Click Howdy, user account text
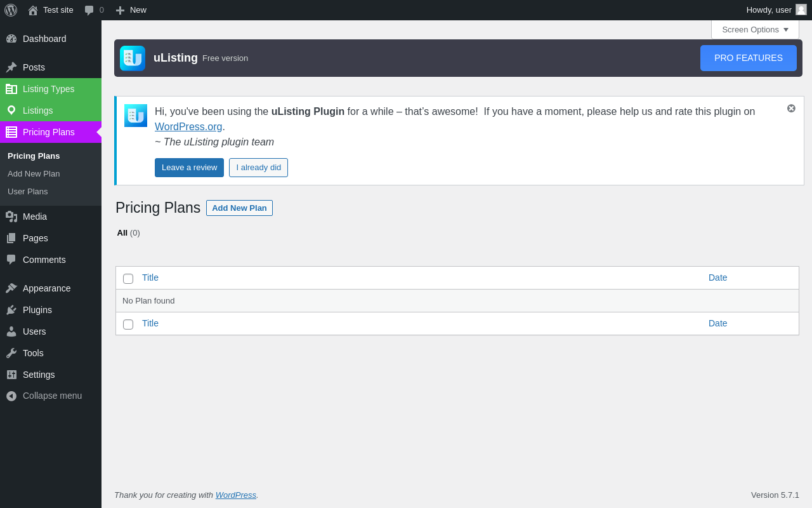This screenshot has height=508, width=812. 769,10
